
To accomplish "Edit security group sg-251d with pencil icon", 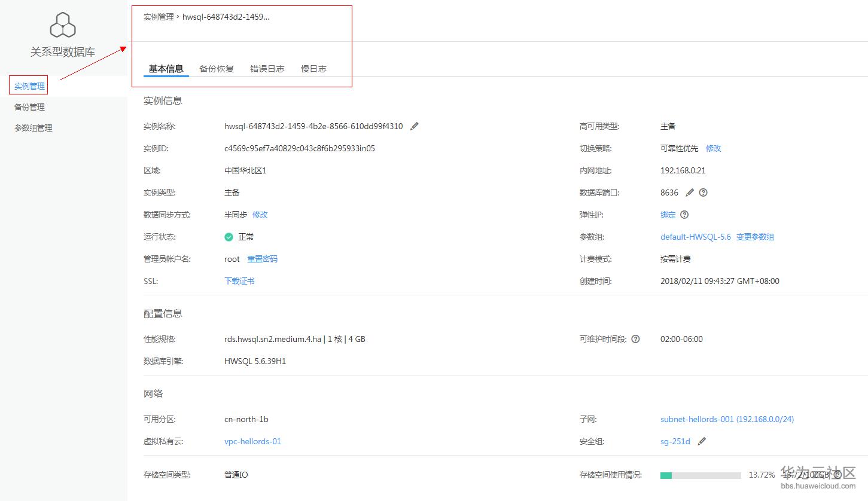I will (x=702, y=441).
